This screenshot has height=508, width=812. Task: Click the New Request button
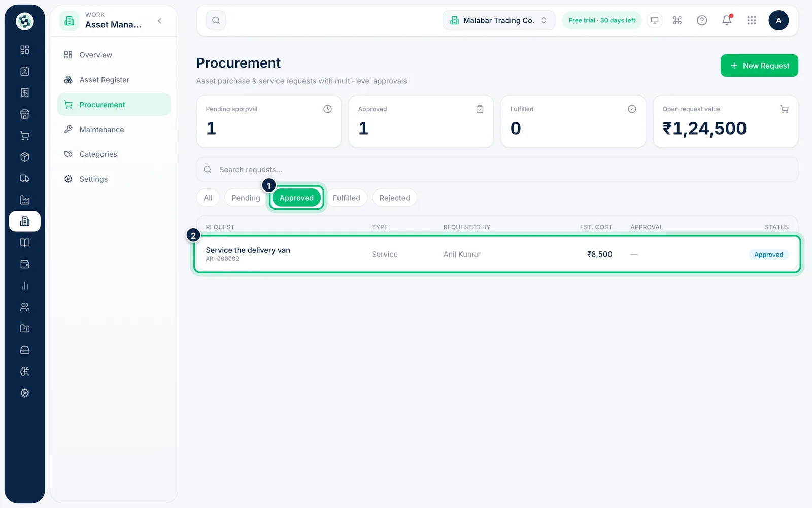[759, 66]
